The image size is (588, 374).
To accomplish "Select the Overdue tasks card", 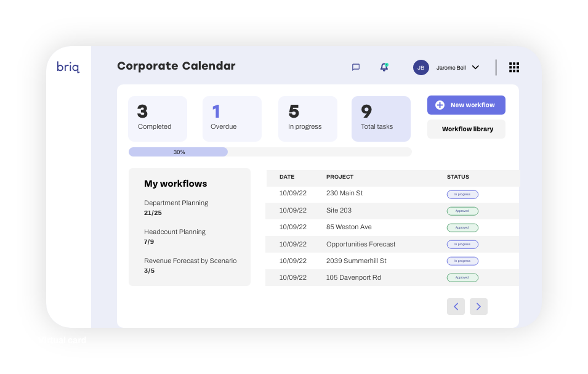I will [232, 119].
